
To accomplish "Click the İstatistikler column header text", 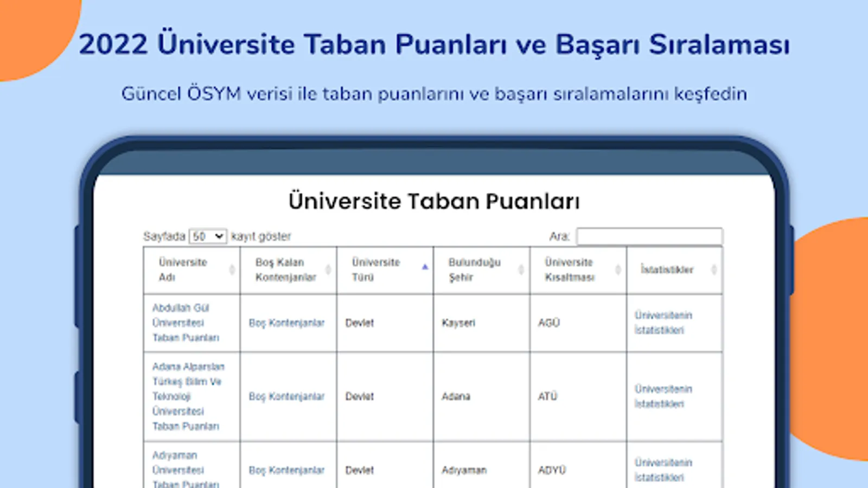I will coord(667,269).
